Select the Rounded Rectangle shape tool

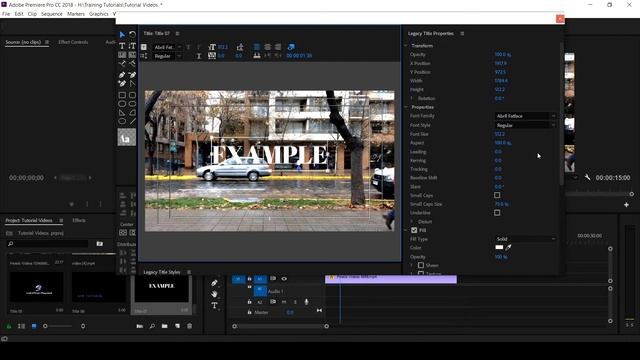click(x=132, y=95)
